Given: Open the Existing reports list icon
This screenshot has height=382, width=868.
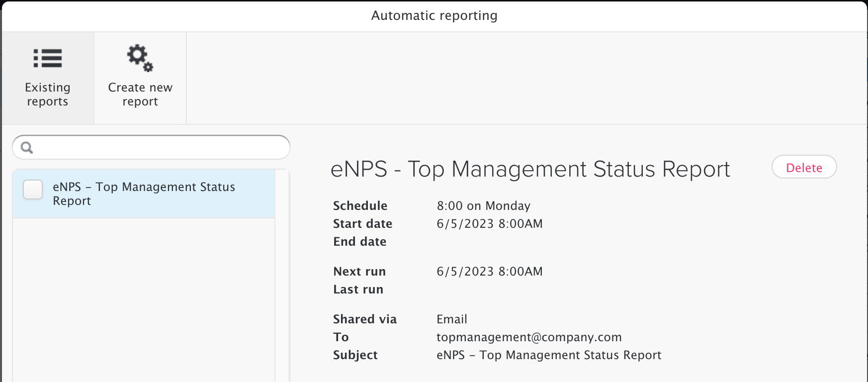Looking at the screenshot, I should (48, 58).
